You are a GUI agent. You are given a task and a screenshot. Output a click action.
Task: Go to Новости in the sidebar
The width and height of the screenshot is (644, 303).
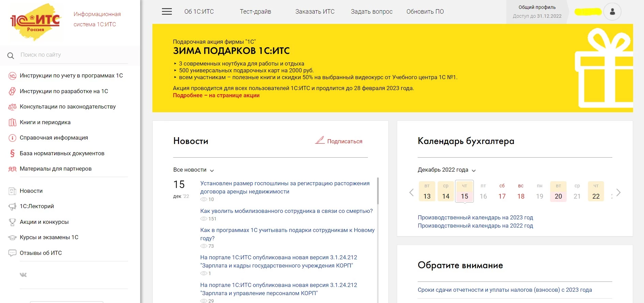coord(31,191)
